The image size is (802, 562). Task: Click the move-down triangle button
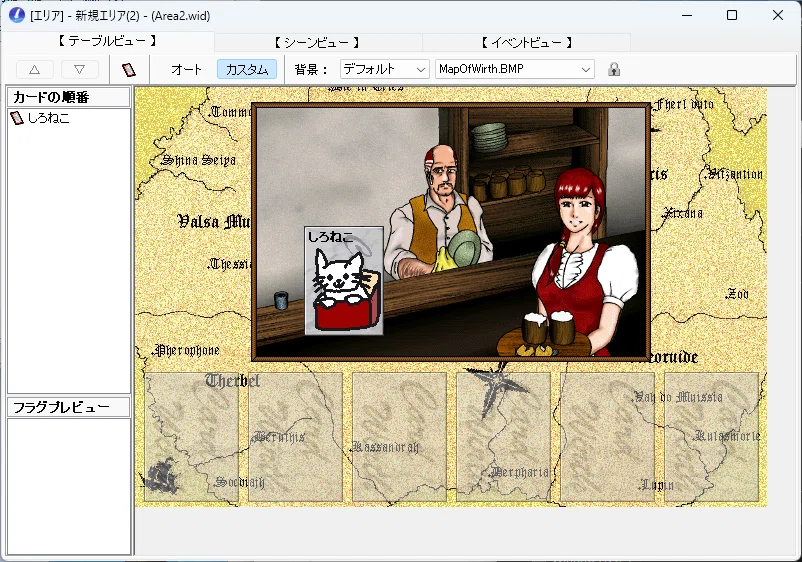point(79,70)
